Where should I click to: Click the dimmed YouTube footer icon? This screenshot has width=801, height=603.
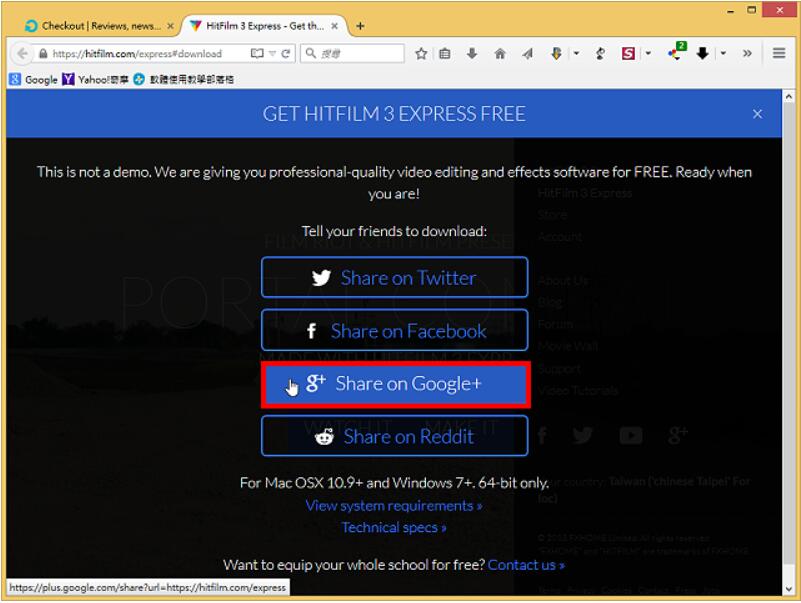pyautogui.click(x=631, y=435)
